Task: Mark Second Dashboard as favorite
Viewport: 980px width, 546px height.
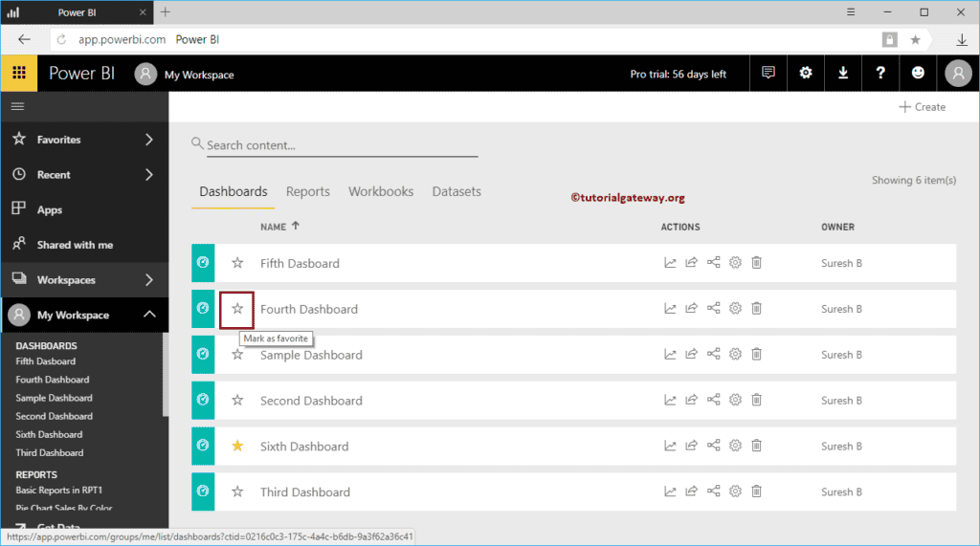Action: (x=237, y=401)
